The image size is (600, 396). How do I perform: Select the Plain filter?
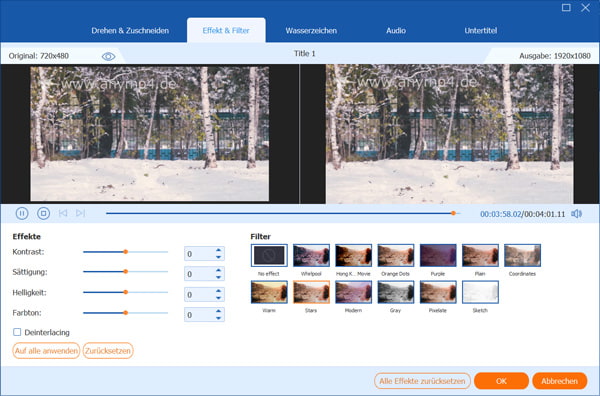tap(480, 255)
